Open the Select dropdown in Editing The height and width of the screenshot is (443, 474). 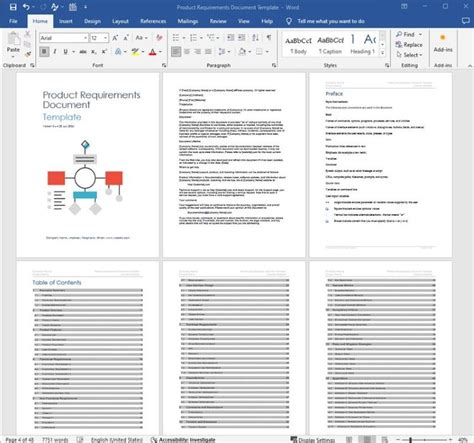[x=409, y=55]
